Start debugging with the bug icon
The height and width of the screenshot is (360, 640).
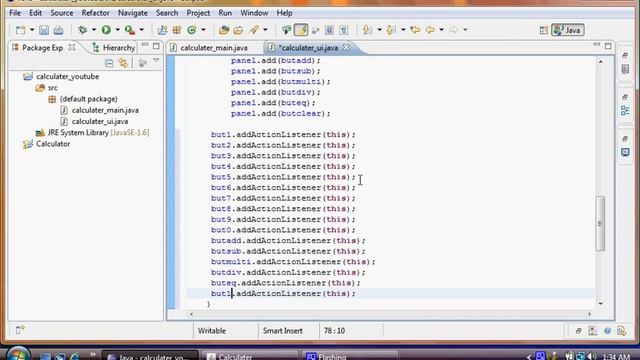pyautogui.click(x=83, y=30)
